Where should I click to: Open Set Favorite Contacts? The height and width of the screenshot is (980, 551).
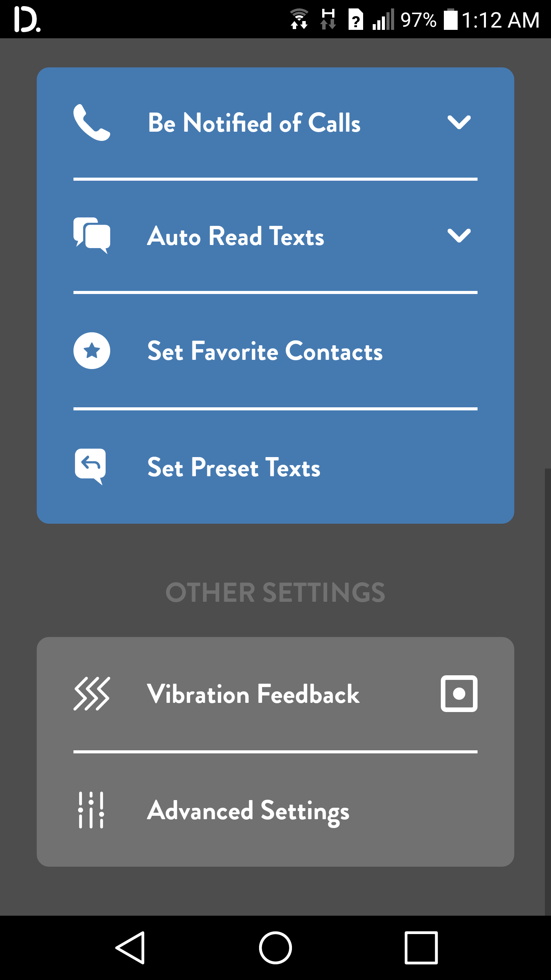coord(265,351)
